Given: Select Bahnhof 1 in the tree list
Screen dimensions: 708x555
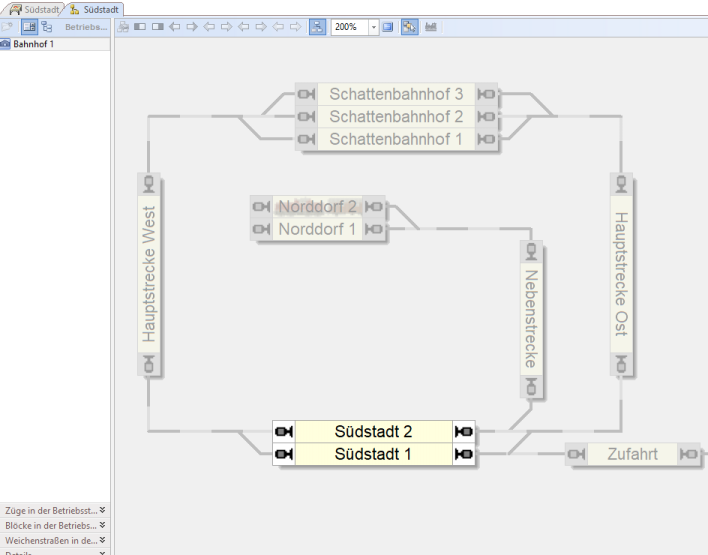Looking at the screenshot, I should coord(36,44).
